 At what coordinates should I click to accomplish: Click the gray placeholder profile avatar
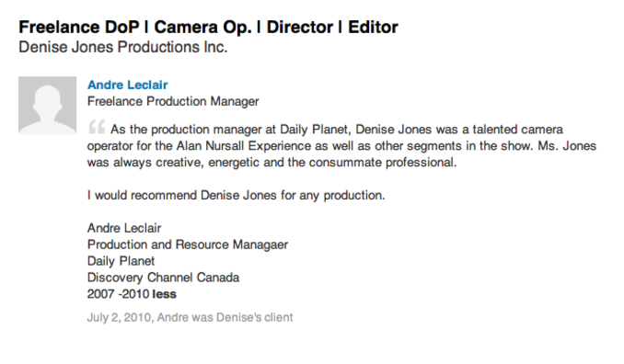(x=47, y=106)
